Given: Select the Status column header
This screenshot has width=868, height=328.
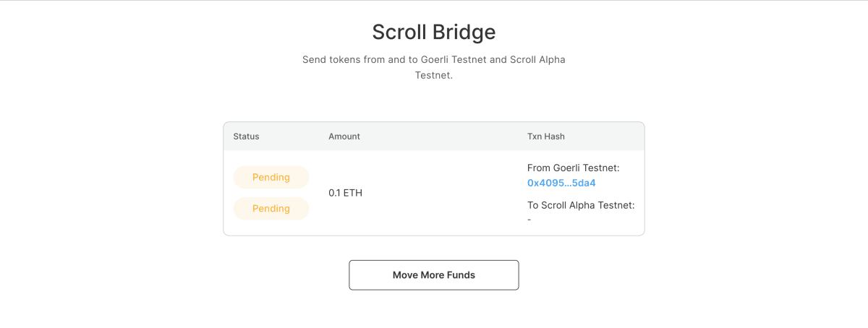Looking at the screenshot, I should pyautogui.click(x=246, y=136).
